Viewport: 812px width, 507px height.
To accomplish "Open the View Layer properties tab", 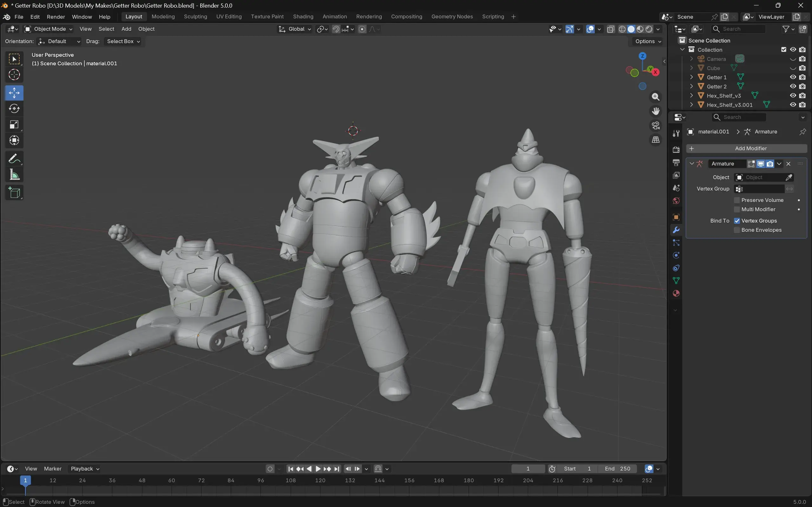I will [x=676, y=175].
